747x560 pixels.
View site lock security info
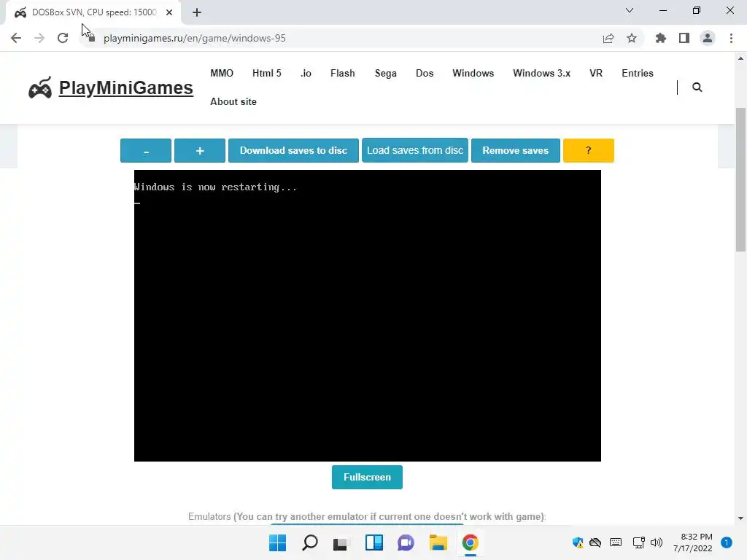(x=92, y=38)
